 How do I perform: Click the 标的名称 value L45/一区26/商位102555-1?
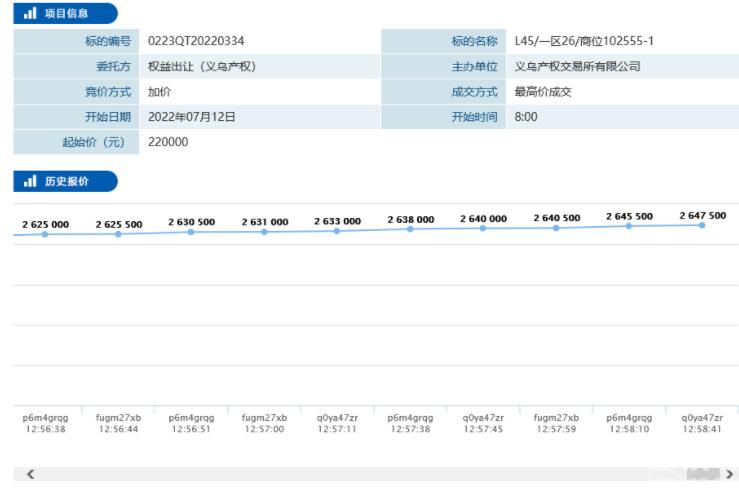(584, 41)
